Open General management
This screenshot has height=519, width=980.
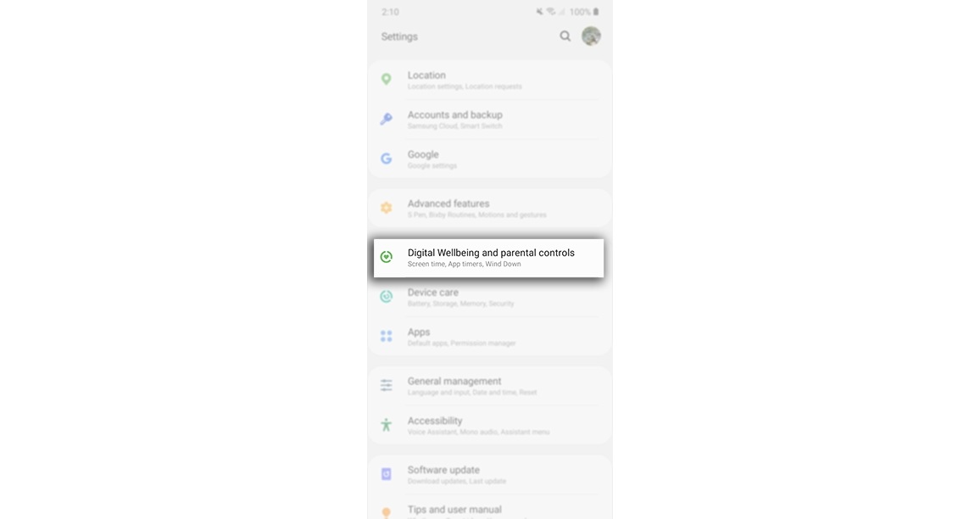click(x=489, y=386)
